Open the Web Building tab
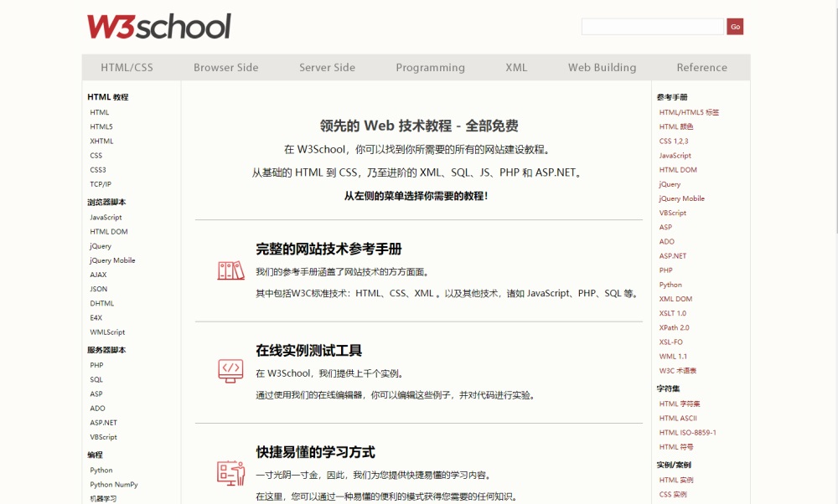The width and height of the screenshot is (838, 504). click(603, 68)
